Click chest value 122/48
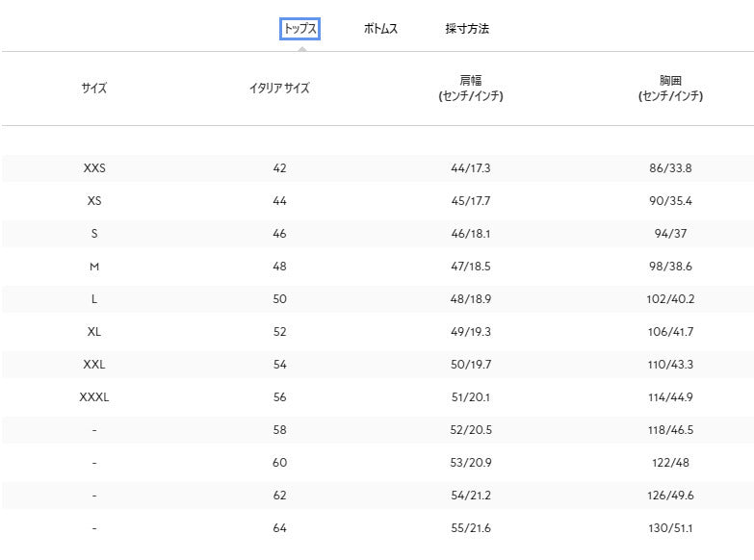This screenshot has height=560, width=754. point(671,463)
